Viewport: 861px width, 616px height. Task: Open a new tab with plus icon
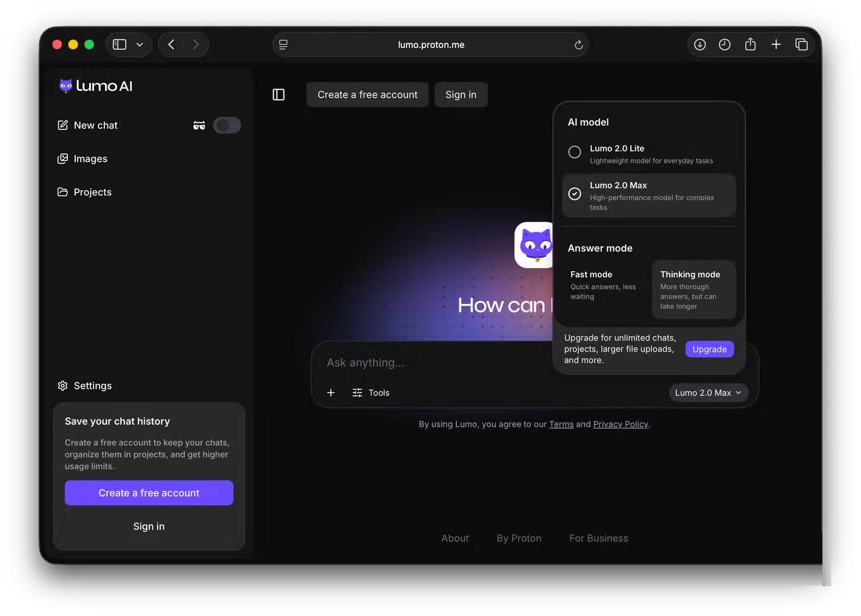click(776, 44)
